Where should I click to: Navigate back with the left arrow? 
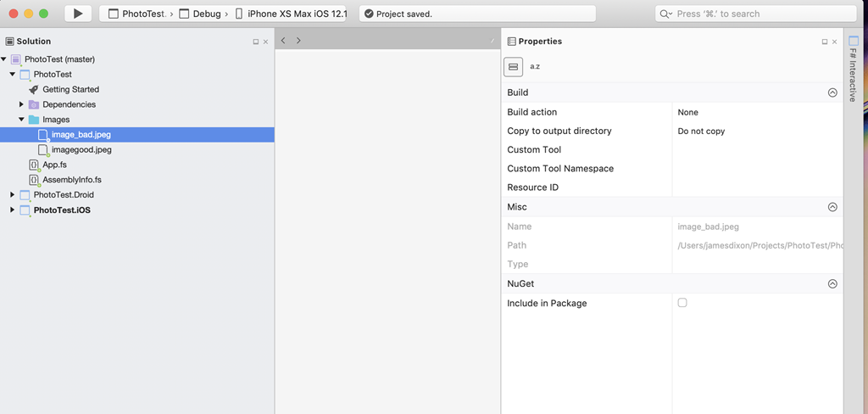(x=283, y=41)
